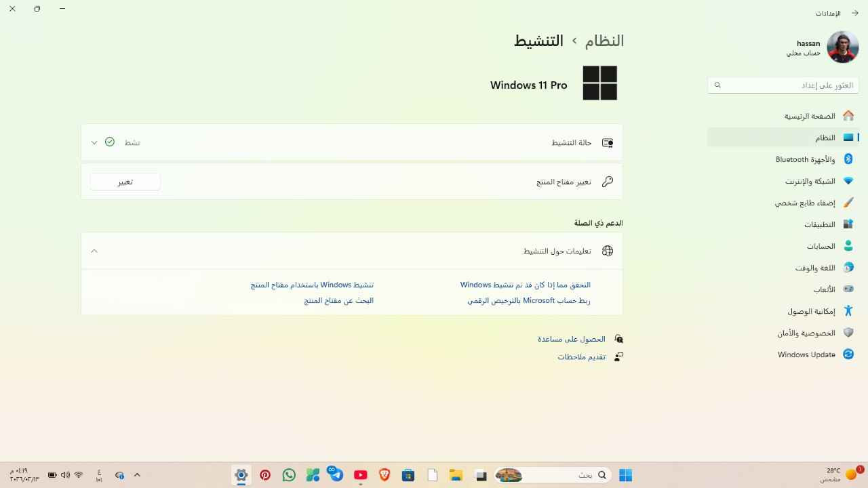The width and height of the screenshot is (868, 488).
Task: Select the إضفاء طابع شخصي paintbrush icon
Action: (848, 203)
